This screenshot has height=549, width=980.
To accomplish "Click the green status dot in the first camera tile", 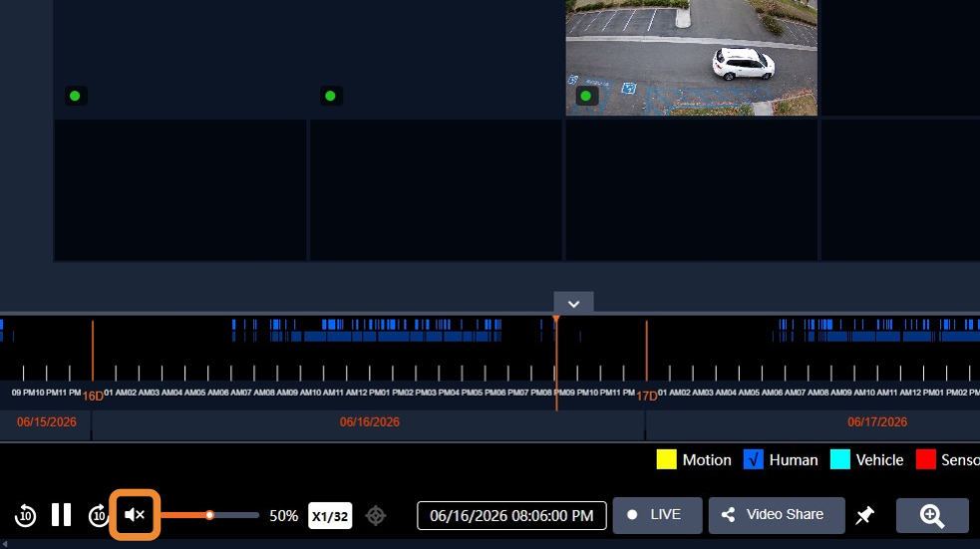I will [x=75, y=97].
